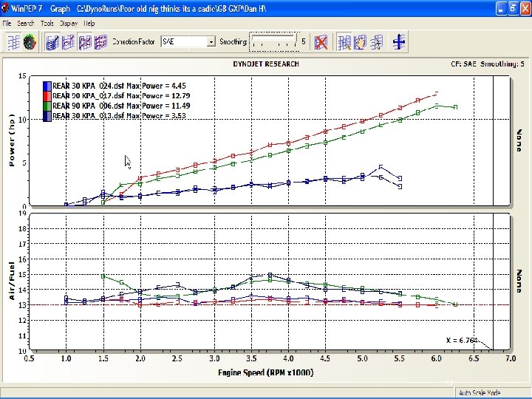
Task: Minimize the WinPEP 7 window
Action: (x=501, y=8)
